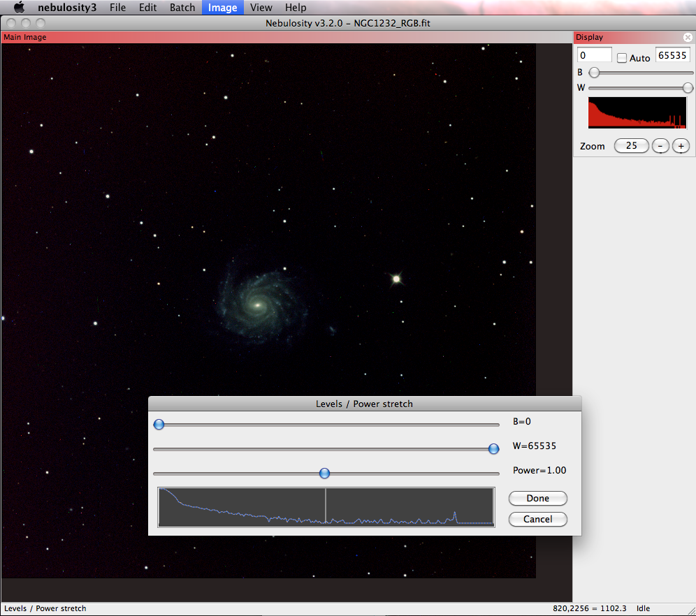Click the B=0 black level slider handle

click(159, 425)
